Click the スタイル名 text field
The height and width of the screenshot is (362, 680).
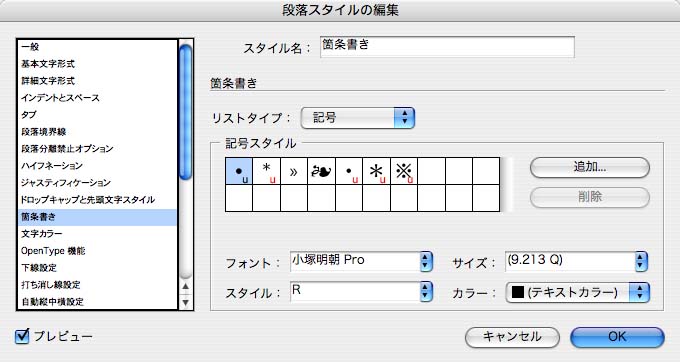coord(447,47)
